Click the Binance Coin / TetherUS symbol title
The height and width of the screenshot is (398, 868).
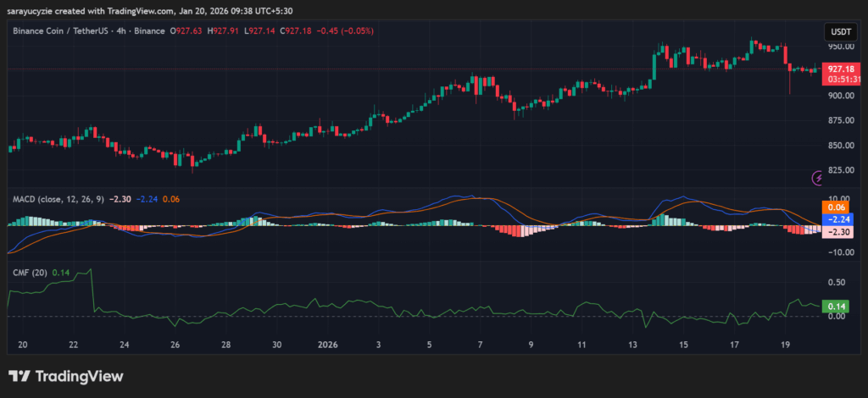point(89,31)
